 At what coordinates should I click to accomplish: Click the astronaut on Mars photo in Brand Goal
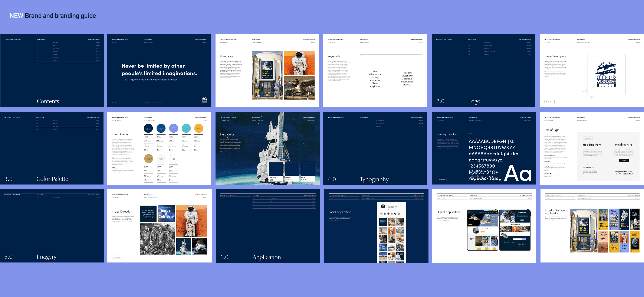(x=299, y=63)
